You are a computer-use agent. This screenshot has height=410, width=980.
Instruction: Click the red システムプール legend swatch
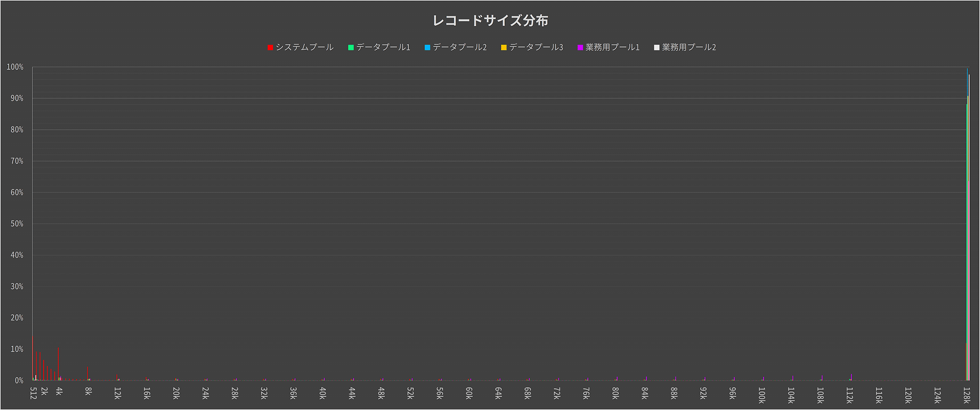click(270, 48)
